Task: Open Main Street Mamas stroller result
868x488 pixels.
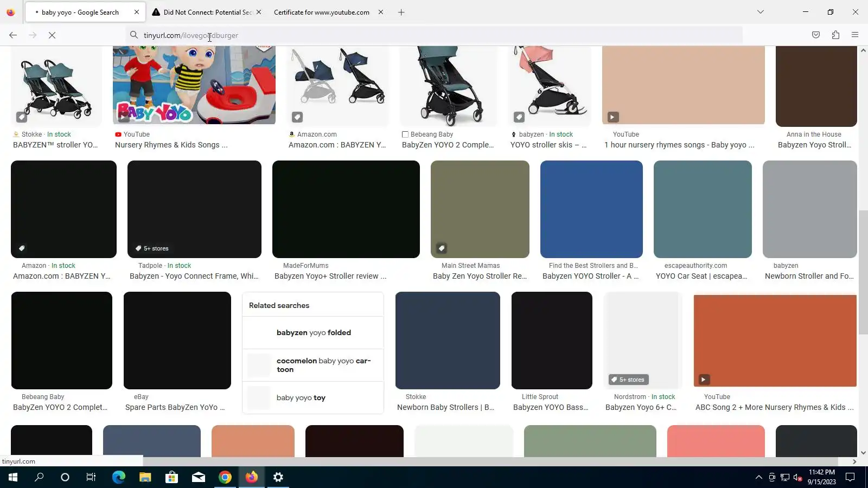Action: [x=480, y=209]
